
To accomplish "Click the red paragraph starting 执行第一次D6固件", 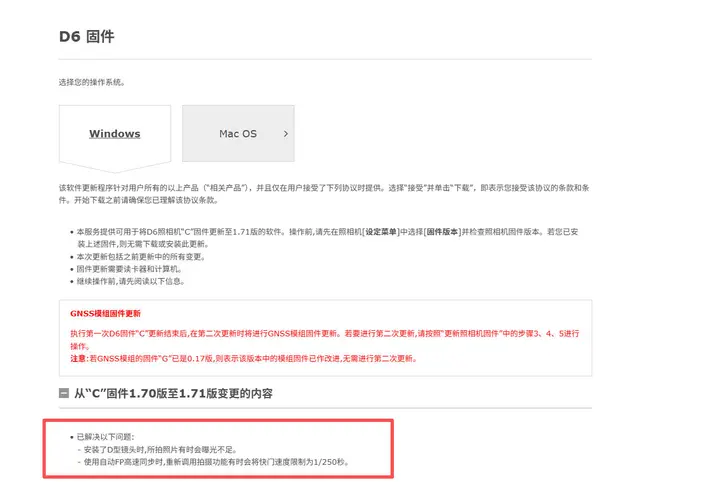I will click(325, 340).
